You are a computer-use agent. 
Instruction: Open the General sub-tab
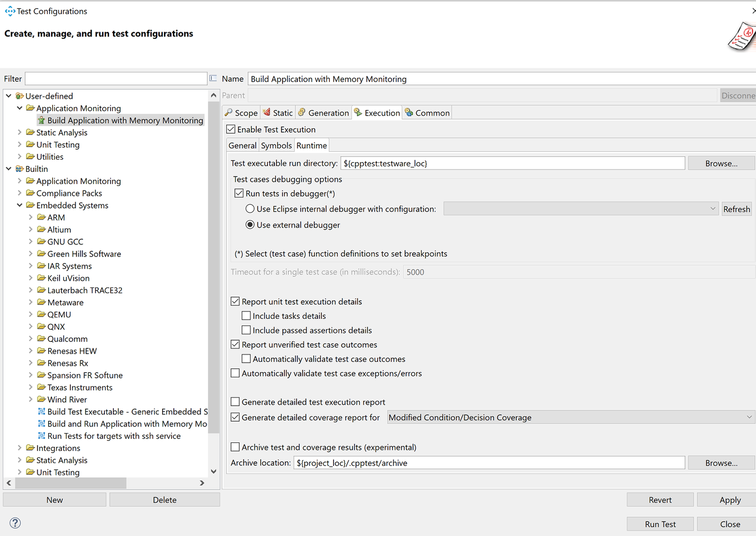(242, 145)
